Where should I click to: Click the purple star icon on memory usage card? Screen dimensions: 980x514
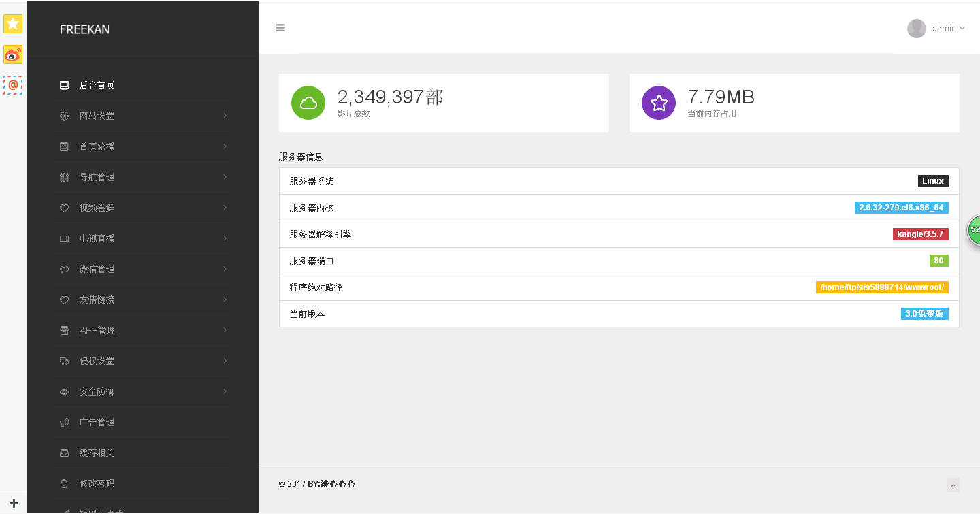point(658,102)
